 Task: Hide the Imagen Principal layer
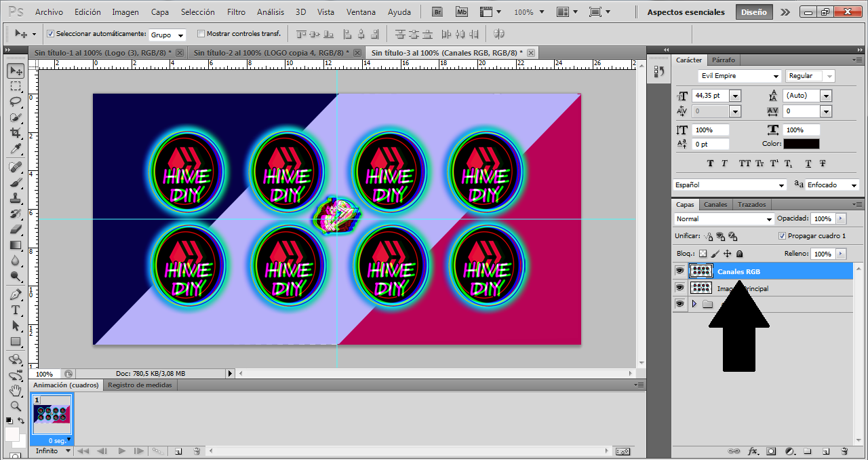click(679, 288)
